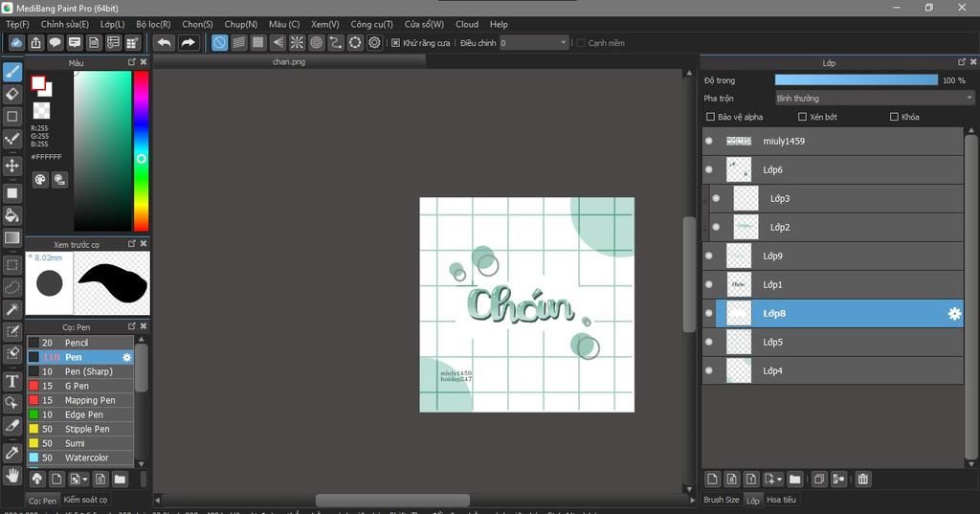Toggle the Khử răng cưa checkbox
The image size is (980, 514).
pos(395,42)
